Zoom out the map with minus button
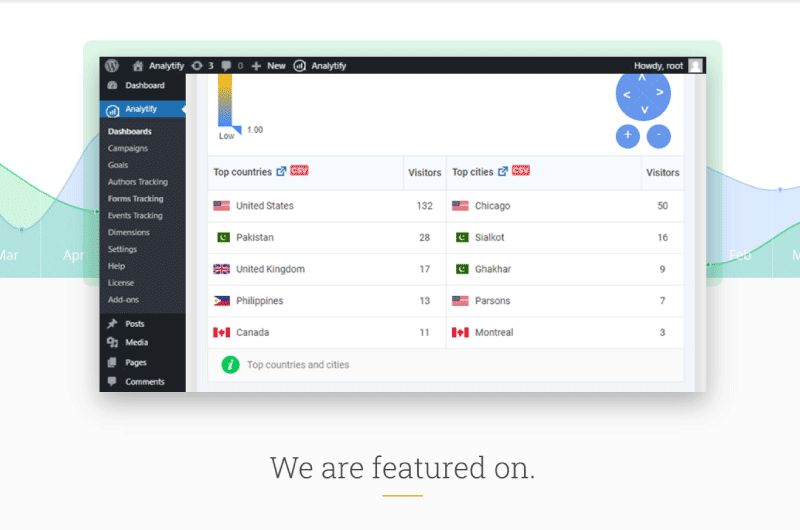Screen dimensions: 800x530 (x=659, y=136)
